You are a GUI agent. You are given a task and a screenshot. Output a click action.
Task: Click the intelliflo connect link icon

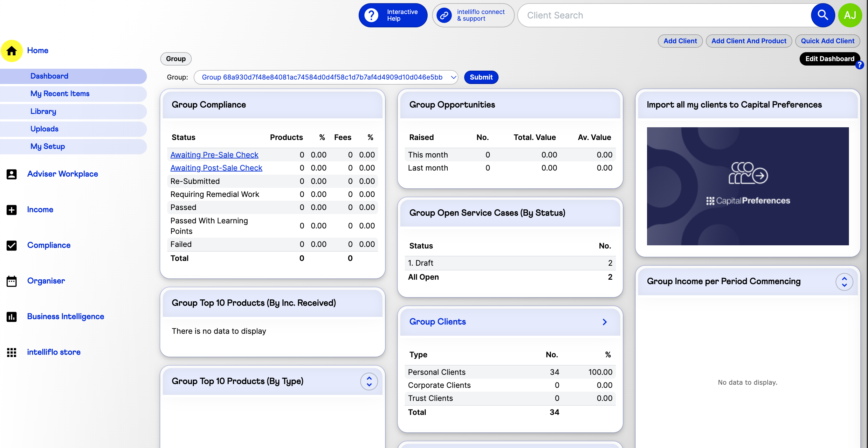(x=444, y=15)
